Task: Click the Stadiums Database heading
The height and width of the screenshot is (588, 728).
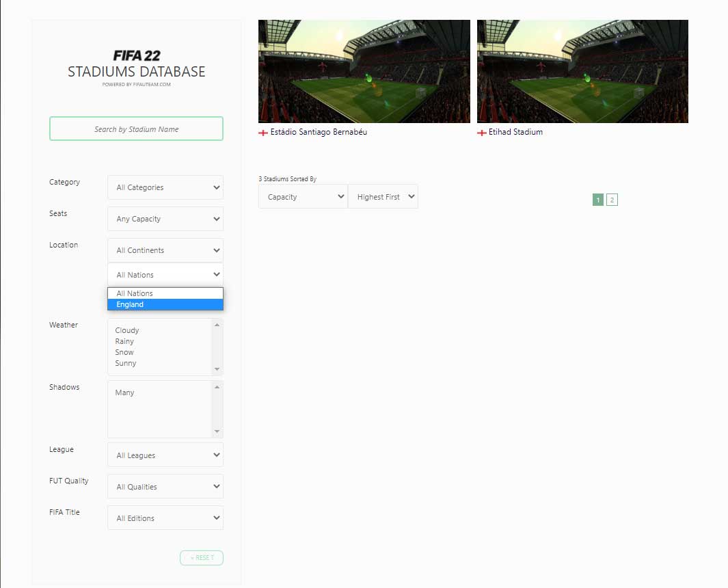Action: click(137, 72)
